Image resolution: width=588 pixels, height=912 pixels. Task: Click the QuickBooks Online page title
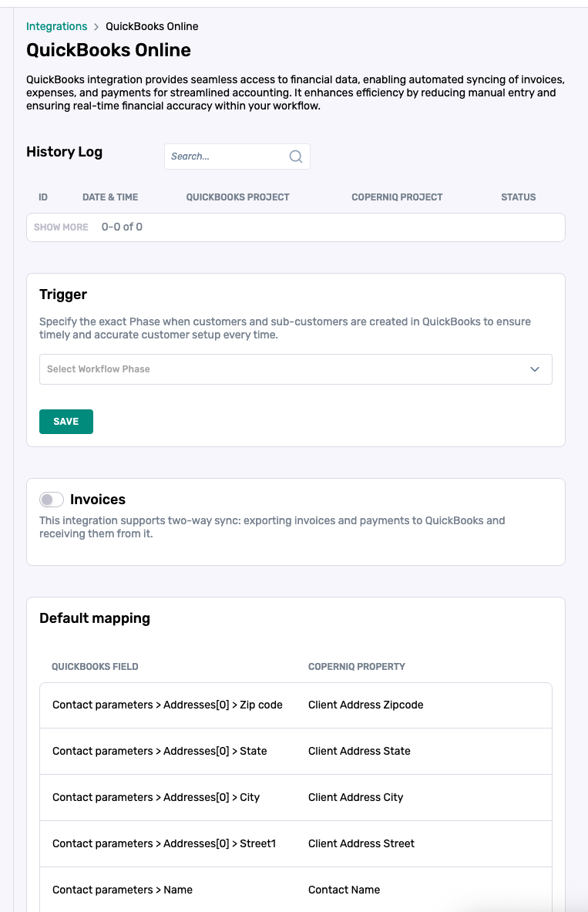109,50
